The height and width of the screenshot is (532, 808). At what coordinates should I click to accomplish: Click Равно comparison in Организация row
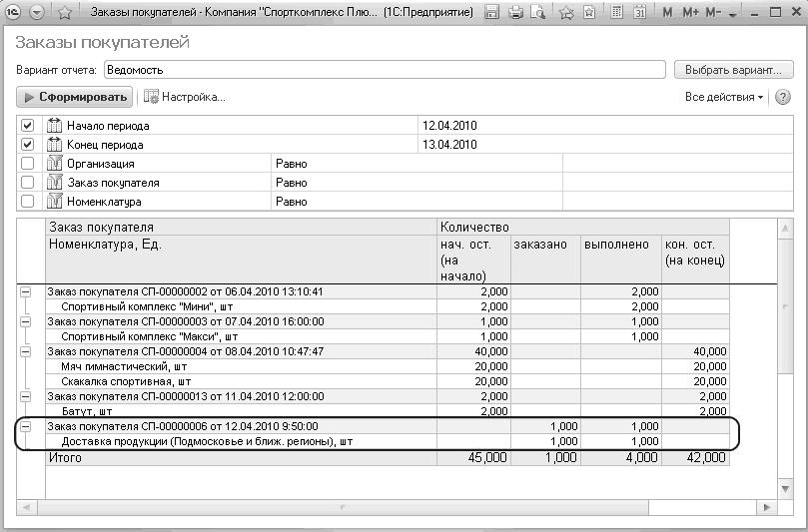coord(292,164)
